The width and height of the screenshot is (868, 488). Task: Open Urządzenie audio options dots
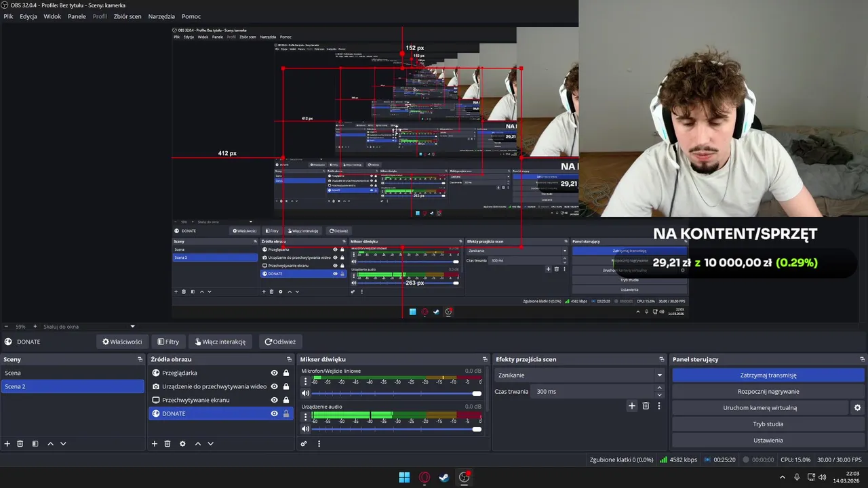[x=306, y=418]
